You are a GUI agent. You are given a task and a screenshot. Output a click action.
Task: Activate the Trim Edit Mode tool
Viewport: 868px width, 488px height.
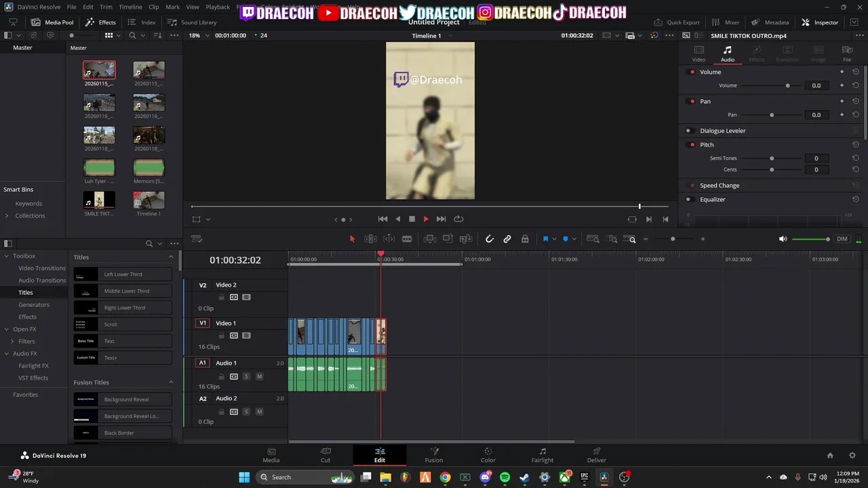tap(370, 239)
